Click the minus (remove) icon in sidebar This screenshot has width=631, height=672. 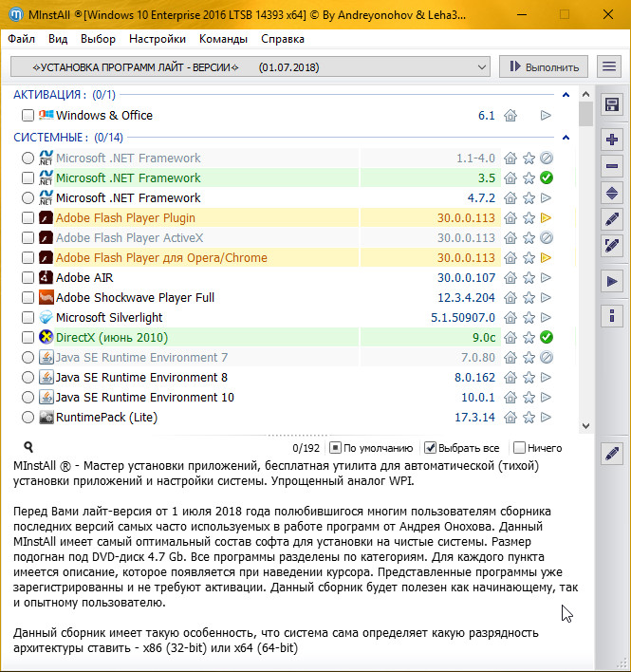tap(612, 166)
